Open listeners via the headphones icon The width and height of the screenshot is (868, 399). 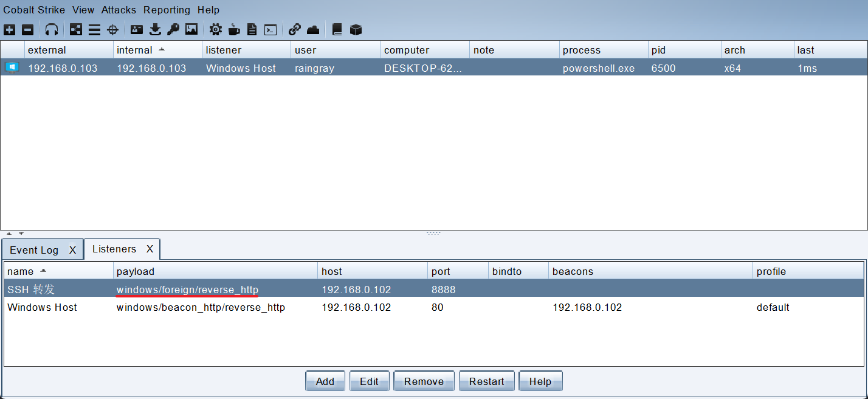coord(52,29)
